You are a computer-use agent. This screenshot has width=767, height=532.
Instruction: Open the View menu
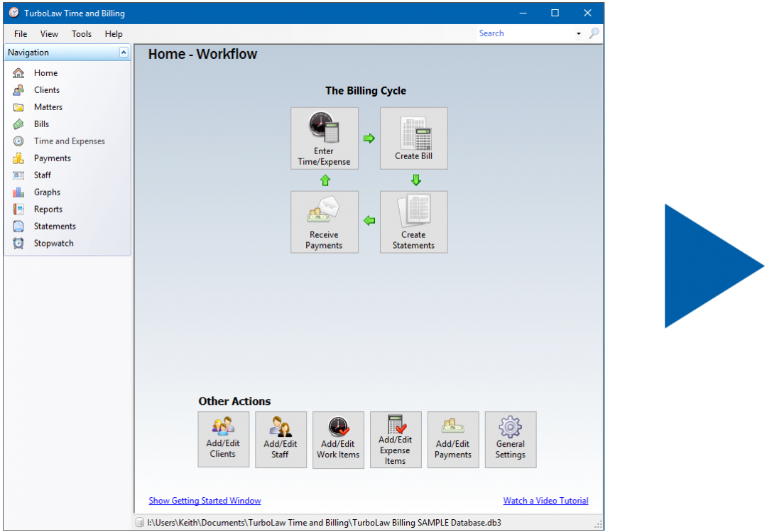(48, 33)
